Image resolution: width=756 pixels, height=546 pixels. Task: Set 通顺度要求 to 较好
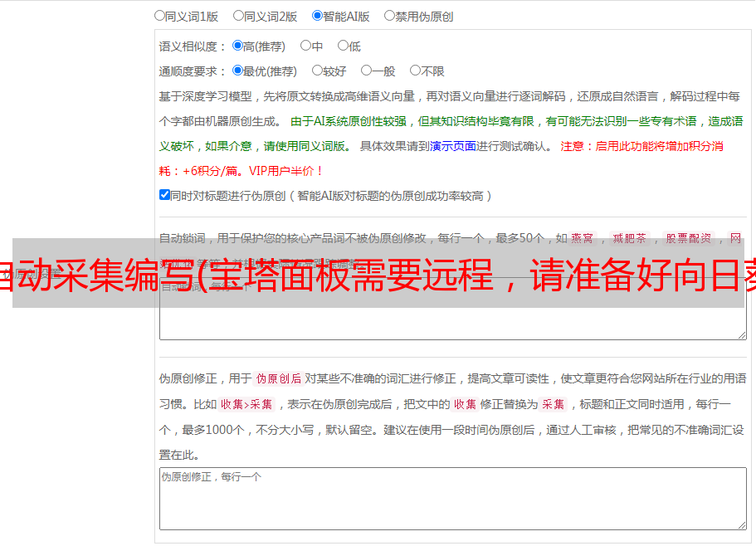(317, 71)
